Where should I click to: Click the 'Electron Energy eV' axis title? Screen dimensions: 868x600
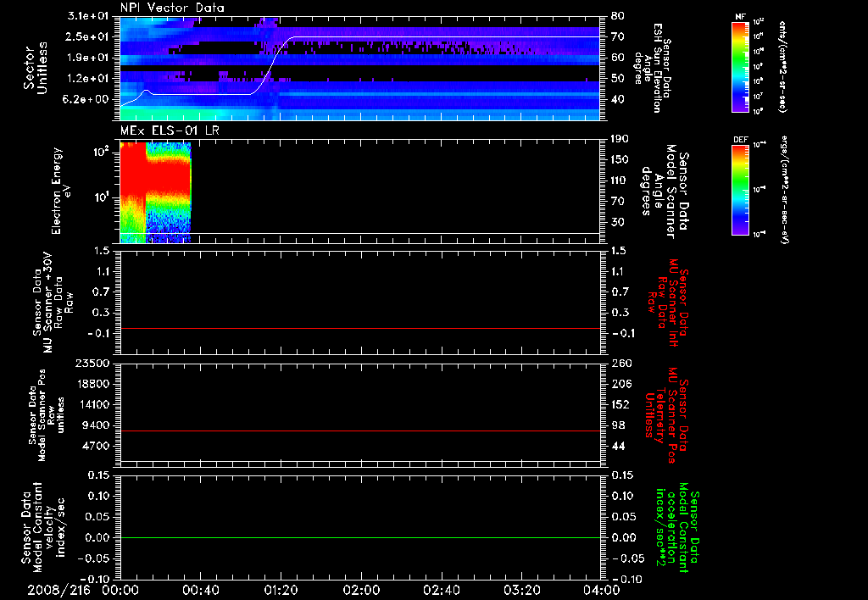coord(61,191)
